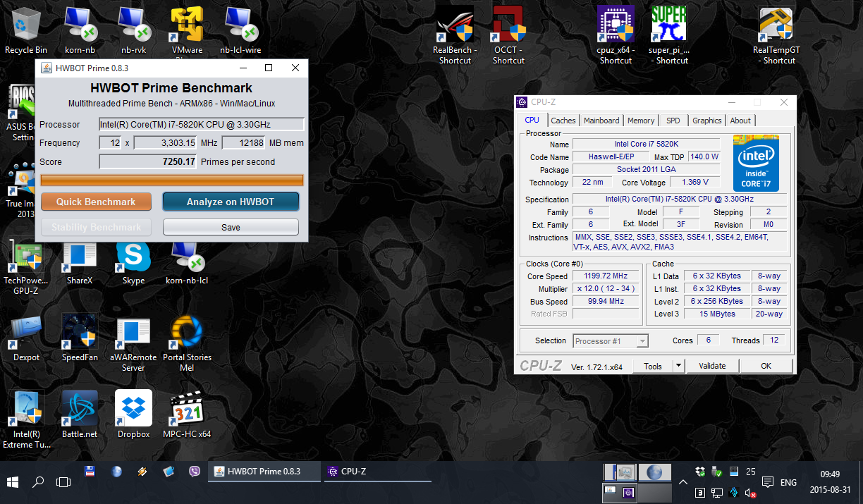Open the Recycle Bin desktop icon
The width and height of the screenshot is (863, 504).
click(26, 31)
